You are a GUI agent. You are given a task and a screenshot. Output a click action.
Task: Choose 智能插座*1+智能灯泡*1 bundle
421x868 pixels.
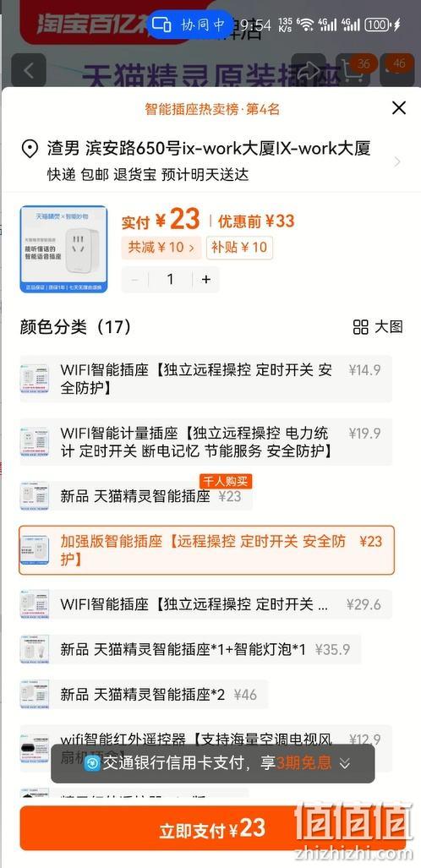190,649
